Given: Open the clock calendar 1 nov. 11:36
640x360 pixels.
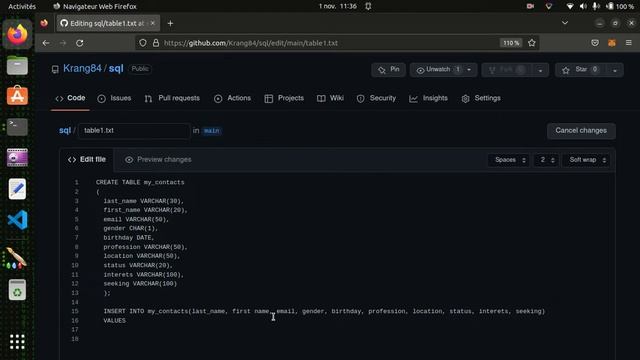Looking at the screenshot, I should 338,6.
